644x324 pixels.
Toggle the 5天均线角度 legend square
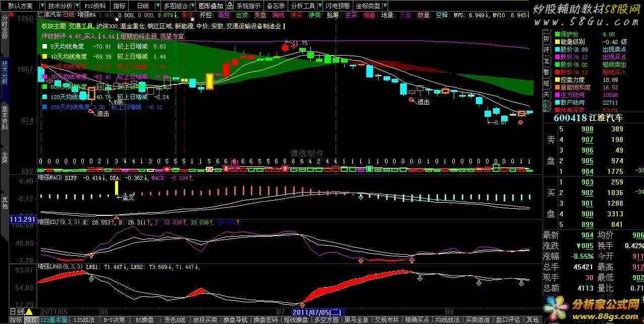point(45,46)
